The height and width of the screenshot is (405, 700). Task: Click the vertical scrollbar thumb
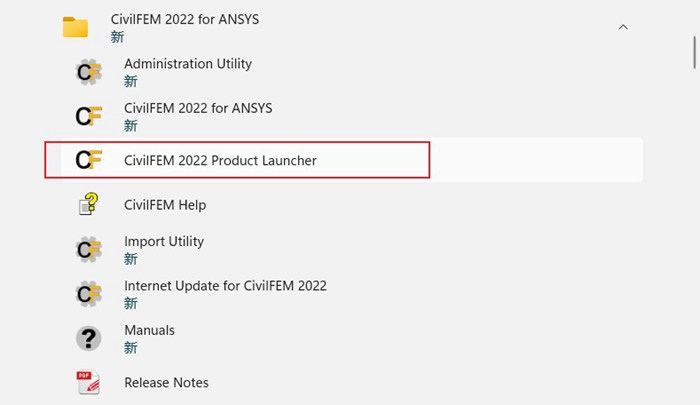point(695,53)
